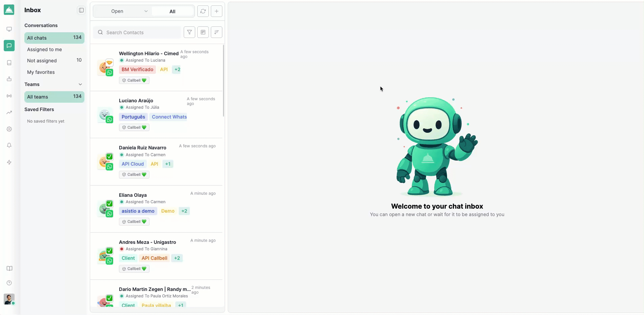Click the BM Verificado tag

[137, 69]
